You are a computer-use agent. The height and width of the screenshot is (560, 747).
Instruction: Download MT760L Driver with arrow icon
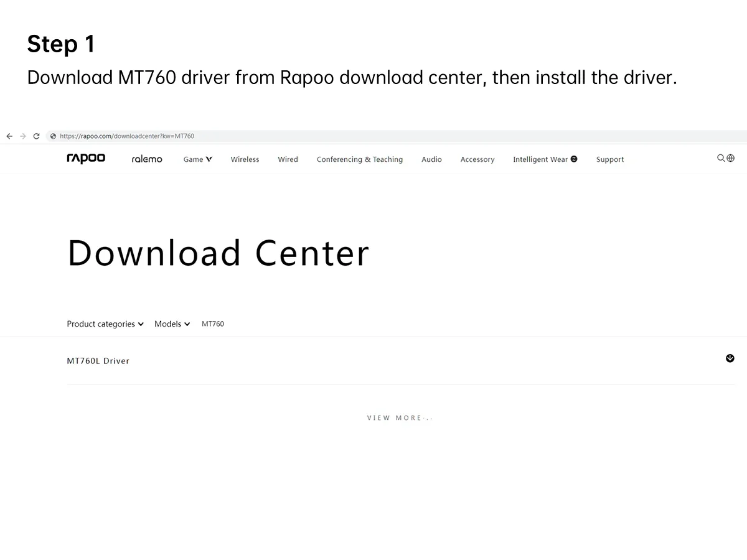tap(730, 358)
